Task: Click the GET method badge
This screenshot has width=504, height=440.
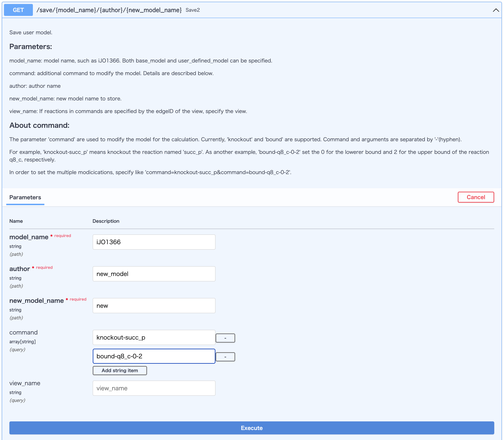Action: pyautogui.click(x=18, y=10)
